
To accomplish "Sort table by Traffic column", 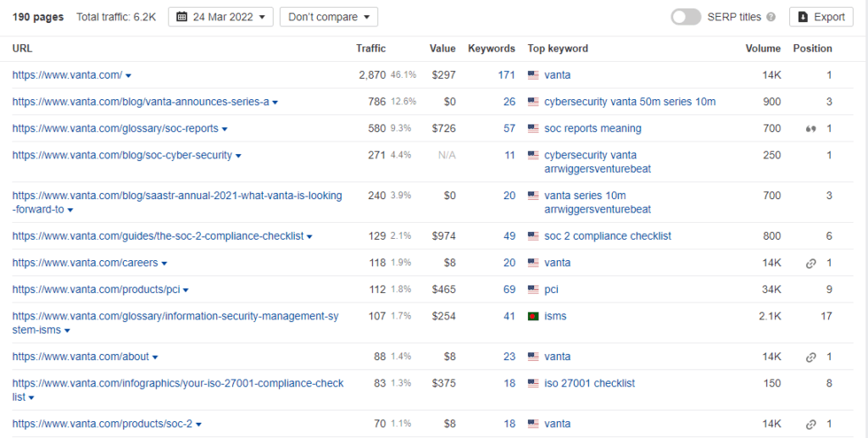I will [x=370, y=48].
